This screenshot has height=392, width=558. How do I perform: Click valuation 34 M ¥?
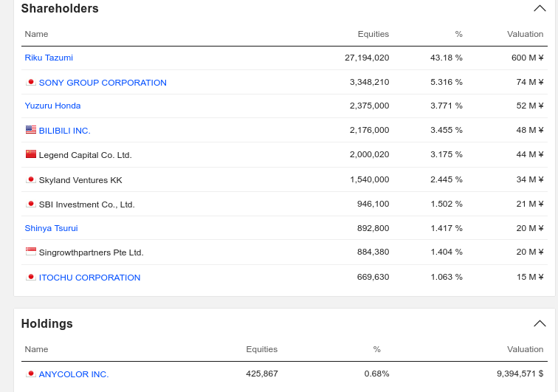[530, 179]
